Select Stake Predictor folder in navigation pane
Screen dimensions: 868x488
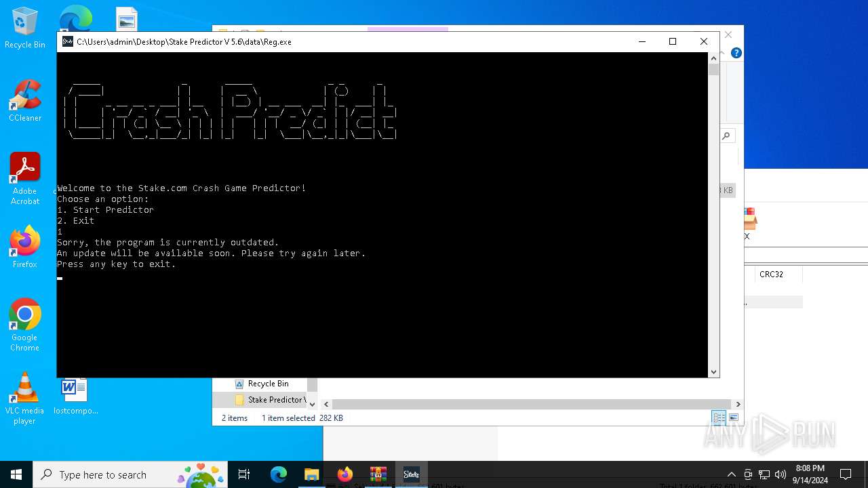tap(270, 400)
